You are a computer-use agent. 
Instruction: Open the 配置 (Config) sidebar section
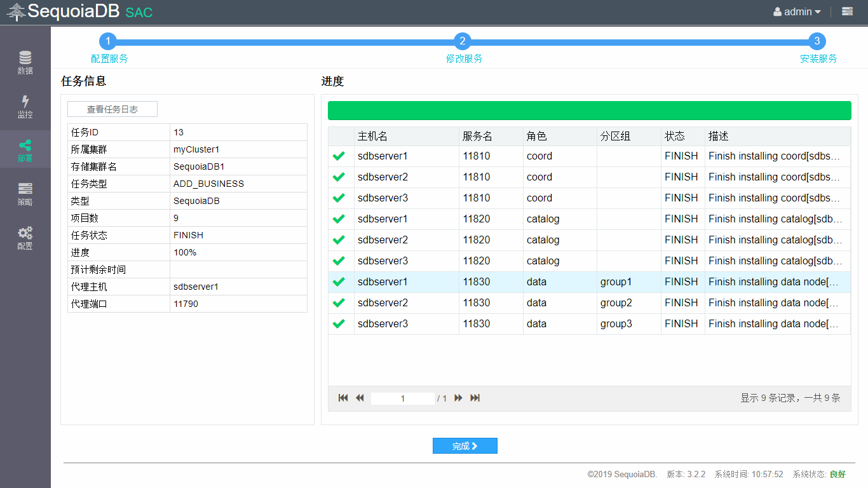(x=25, y=238)
